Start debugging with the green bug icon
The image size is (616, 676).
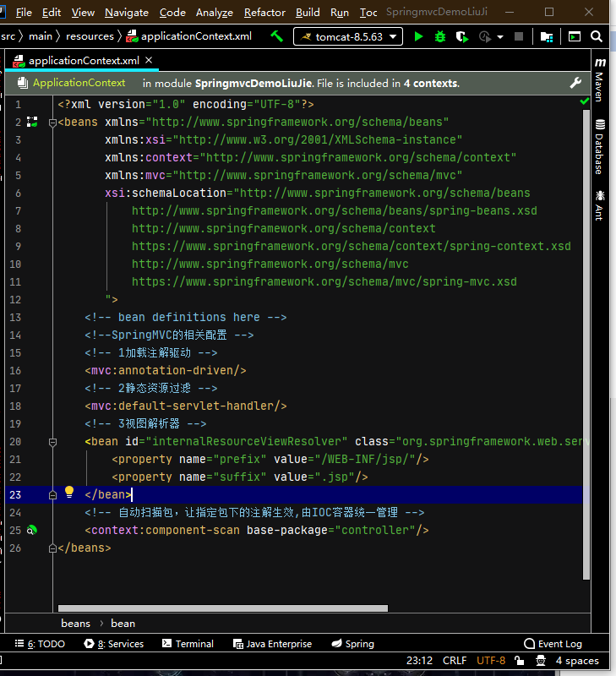(439, 36)
